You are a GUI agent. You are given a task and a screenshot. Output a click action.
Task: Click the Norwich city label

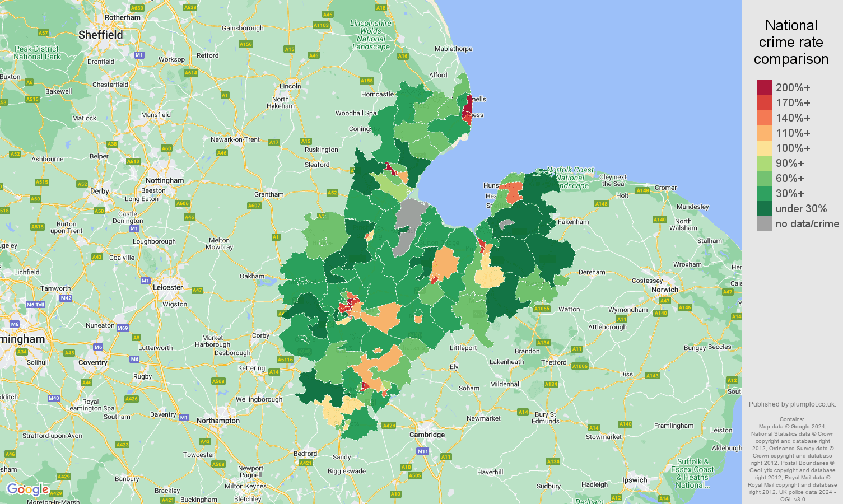pyautogui.click(x=665, y=290)
